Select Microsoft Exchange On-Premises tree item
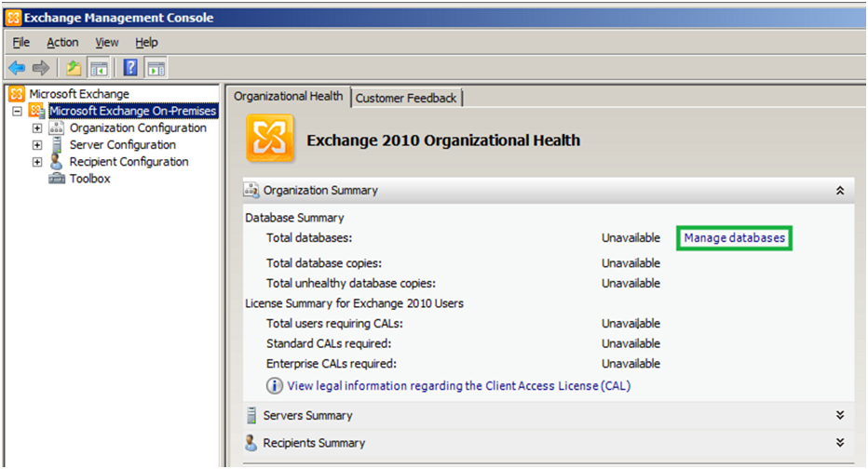The image size is (868, 469). tap(133, 111)
